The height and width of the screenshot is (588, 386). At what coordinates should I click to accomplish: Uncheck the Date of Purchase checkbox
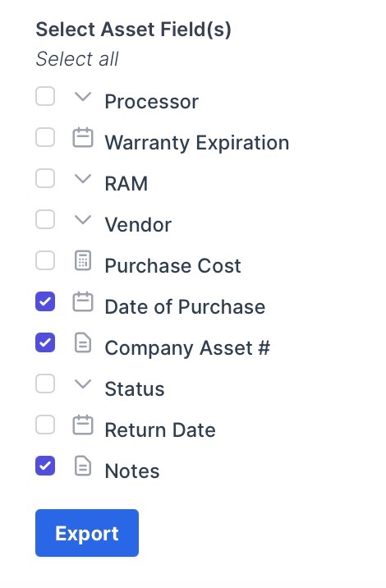click(x=45, y=301)
